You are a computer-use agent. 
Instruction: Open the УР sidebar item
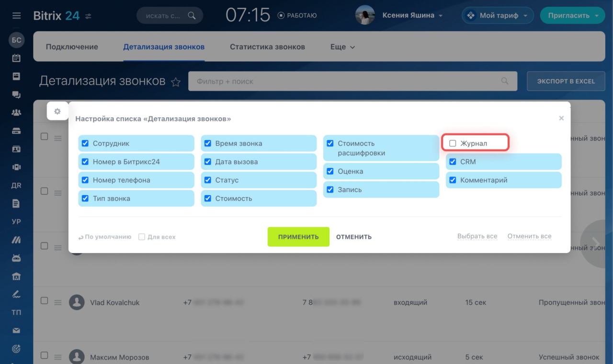pos(16,222)
